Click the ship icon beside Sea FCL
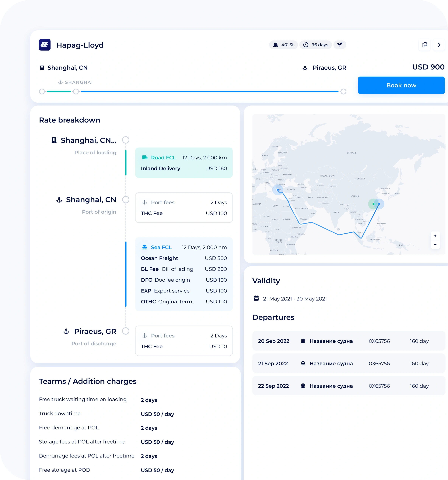The height and width of the screenshot is (480, 448). point(145,247)
